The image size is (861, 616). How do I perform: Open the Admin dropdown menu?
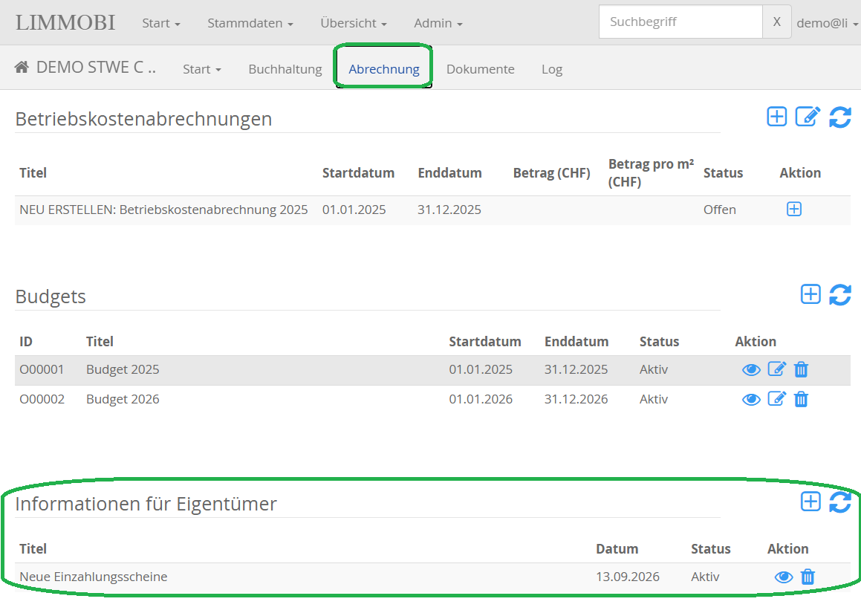pos(438,23)
